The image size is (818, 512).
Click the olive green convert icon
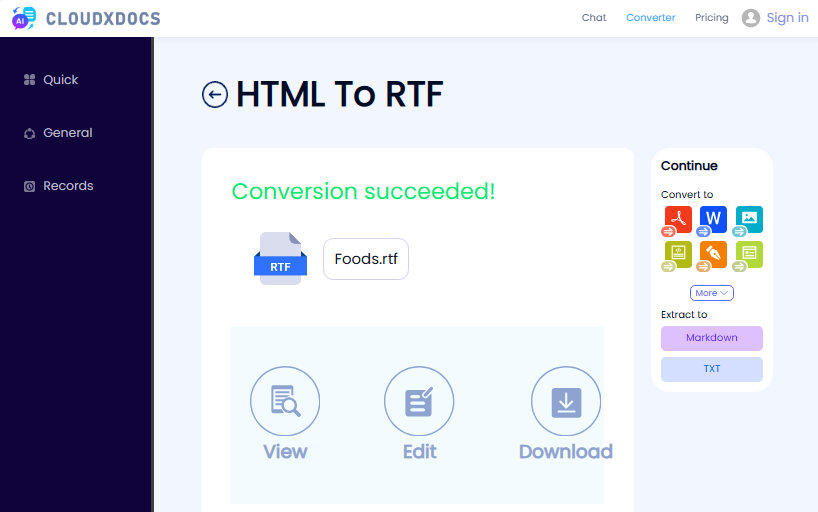(x=678, y=254)
